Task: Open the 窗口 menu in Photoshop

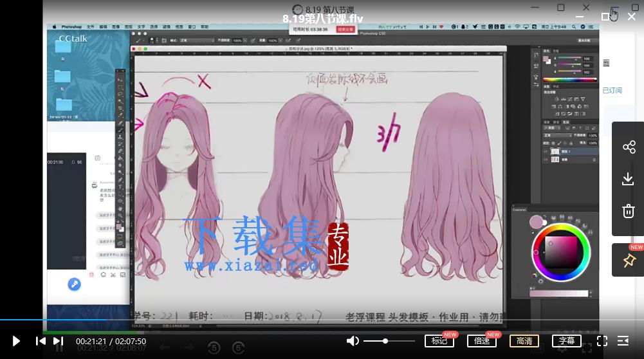Action: 192,26
